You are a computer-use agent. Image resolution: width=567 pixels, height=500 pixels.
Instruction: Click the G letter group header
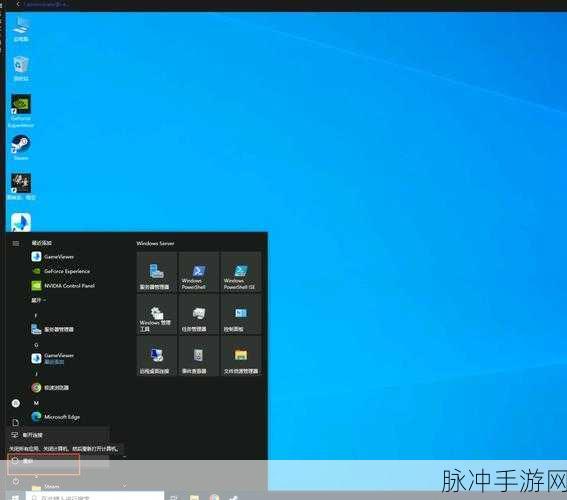tap(36, 345)
